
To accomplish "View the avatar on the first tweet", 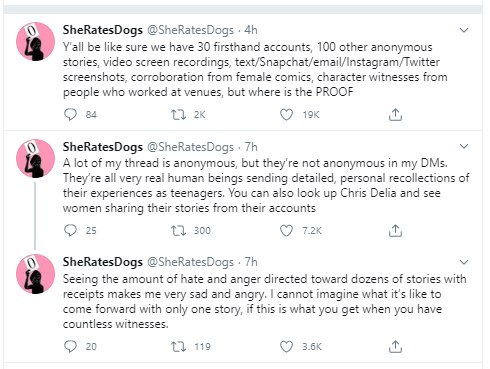I will (x=36, y=42).
